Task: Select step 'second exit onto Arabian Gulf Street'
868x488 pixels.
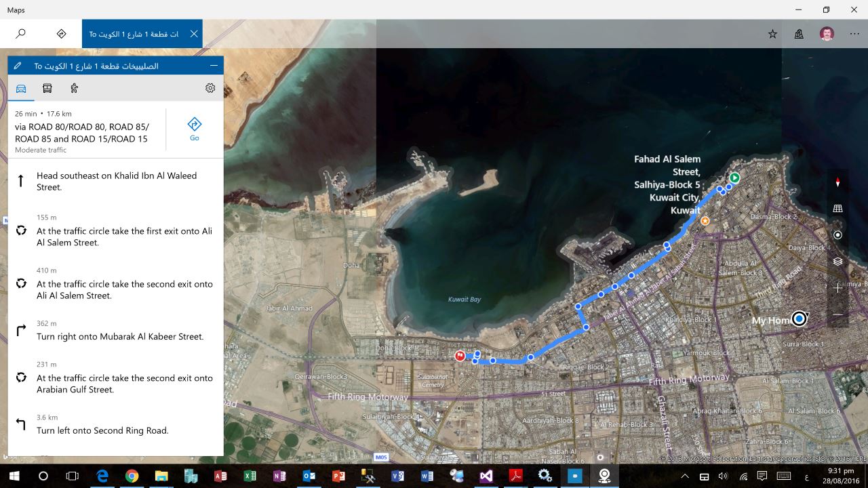Action: pos(115,378)
